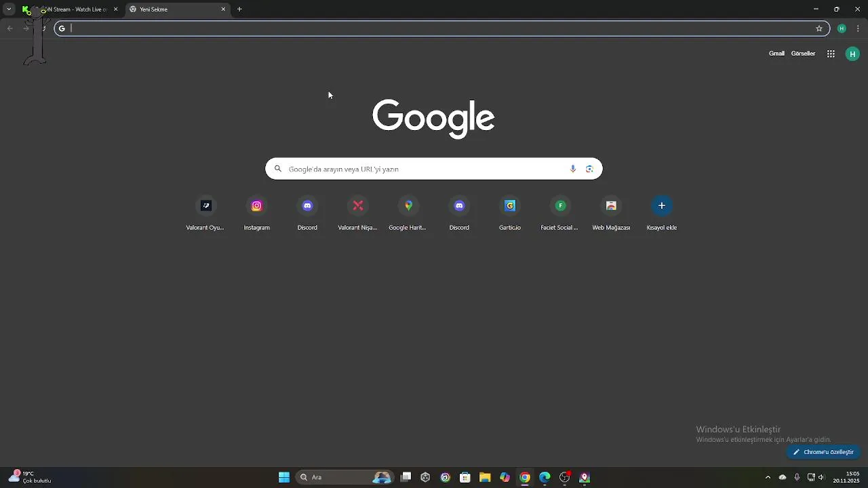The height and width of the screenshot is (488, 868).
Task: Open the Copilot taskbar icon
Action: tap(505, 477)
